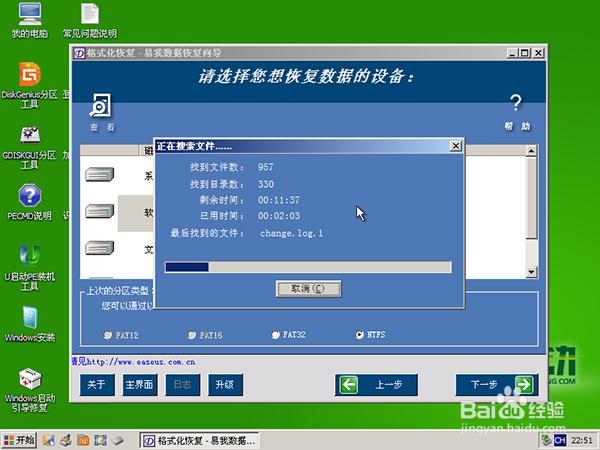Click the device list scrollbar up arrow
This screenshot has height=450, width=600.
531,151
